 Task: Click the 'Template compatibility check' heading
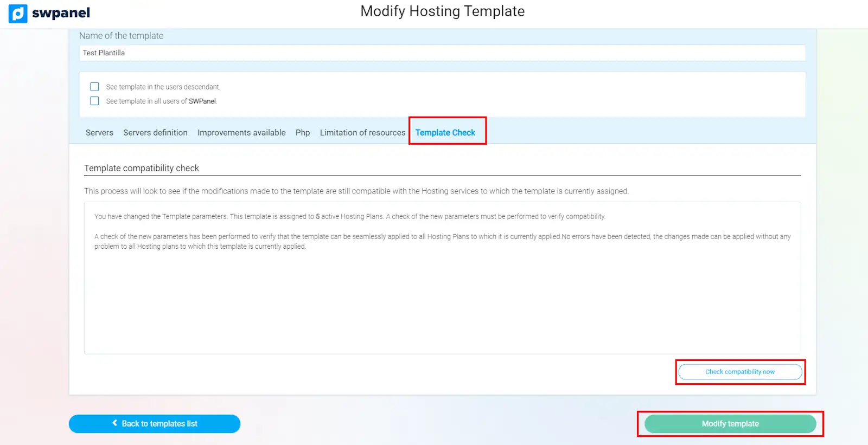click(142, 168)
